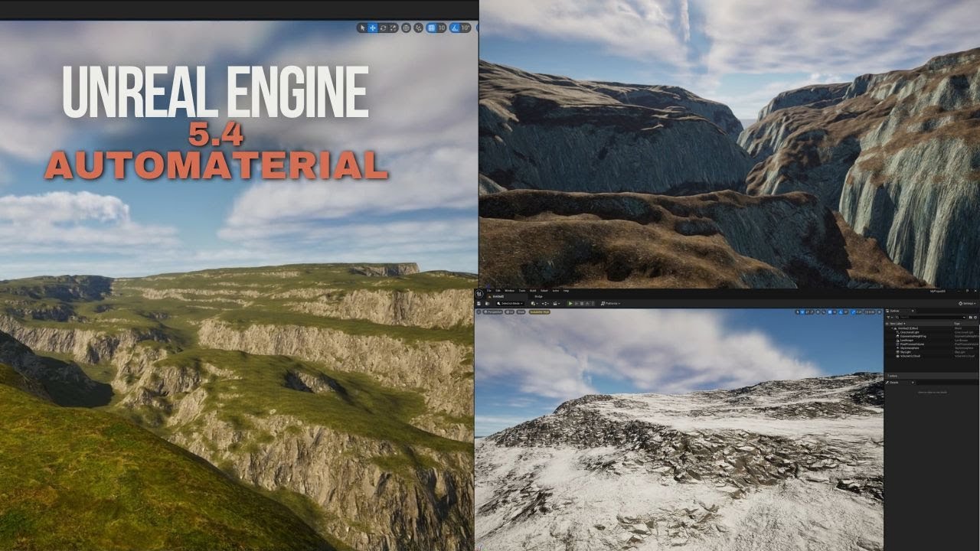Activate the translate move gizmo in left viewport
Viewport: 980px width, 551px height.
[x=373, y=28]
